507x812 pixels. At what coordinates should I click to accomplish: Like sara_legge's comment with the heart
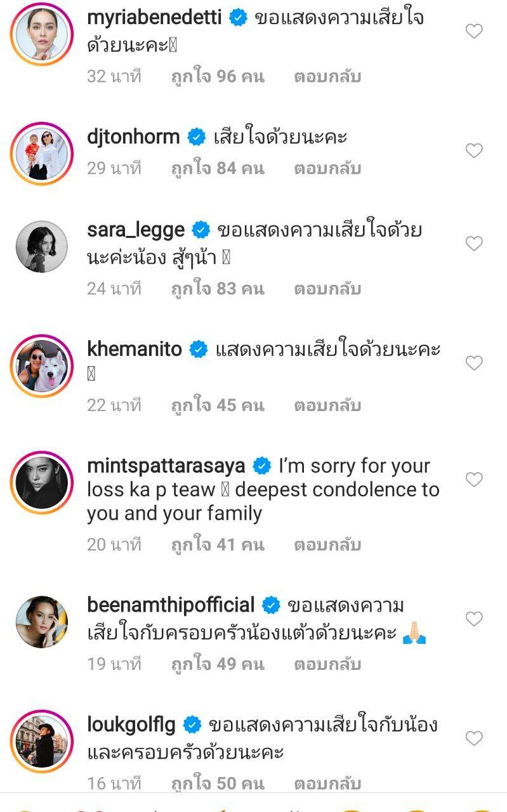[x=474, y=244]
